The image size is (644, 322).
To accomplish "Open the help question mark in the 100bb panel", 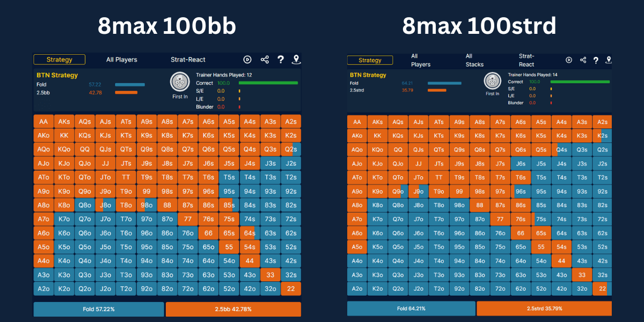I will [x=280, y=60].
